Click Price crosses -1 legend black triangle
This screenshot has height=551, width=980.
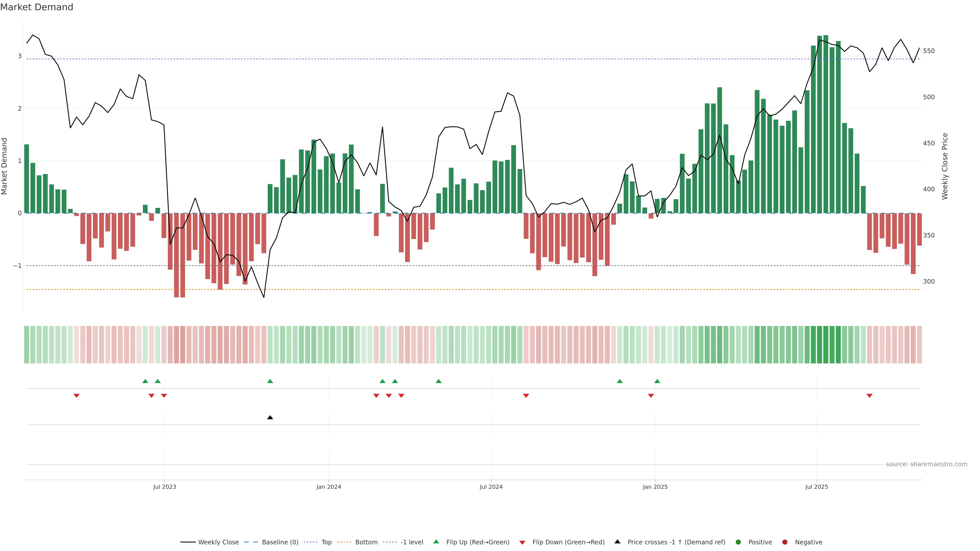(617, 542)
